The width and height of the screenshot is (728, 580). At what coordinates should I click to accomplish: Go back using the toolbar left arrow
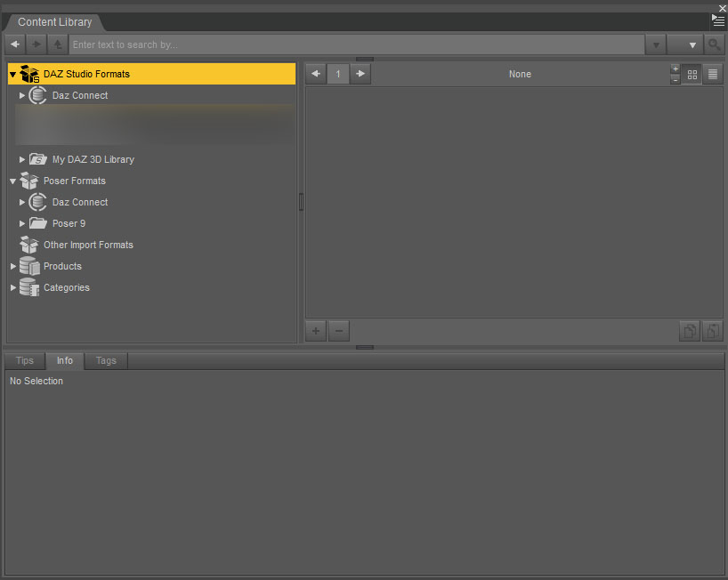tap(15, 44)
